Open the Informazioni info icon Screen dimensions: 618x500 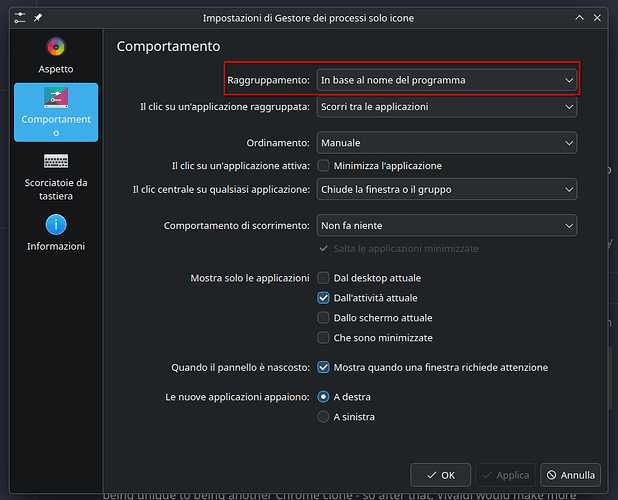pos(56,225)
